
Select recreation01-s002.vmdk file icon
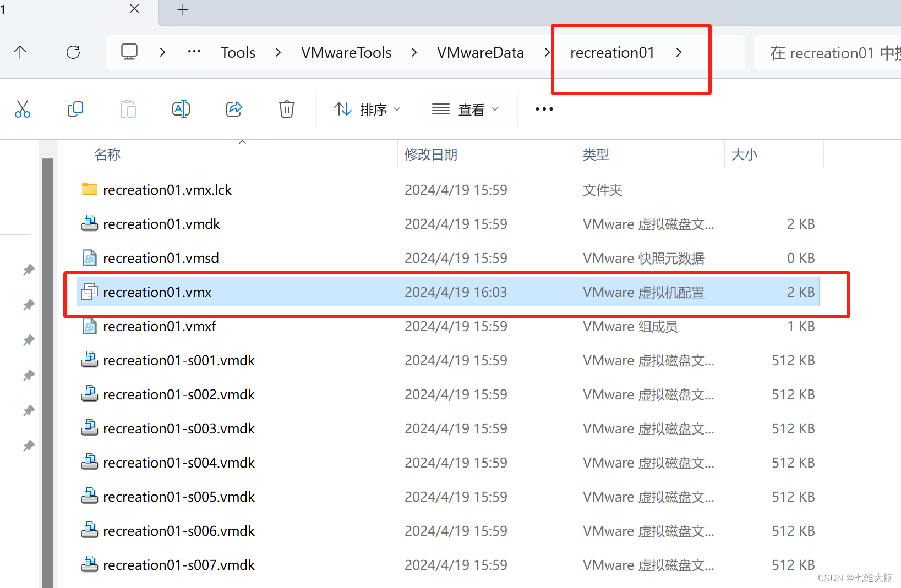90,394
